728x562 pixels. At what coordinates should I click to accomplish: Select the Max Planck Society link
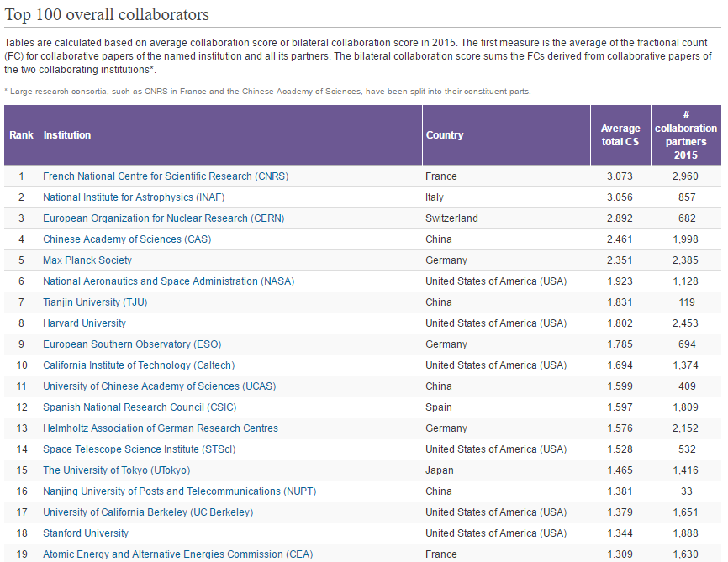point(87,260)
